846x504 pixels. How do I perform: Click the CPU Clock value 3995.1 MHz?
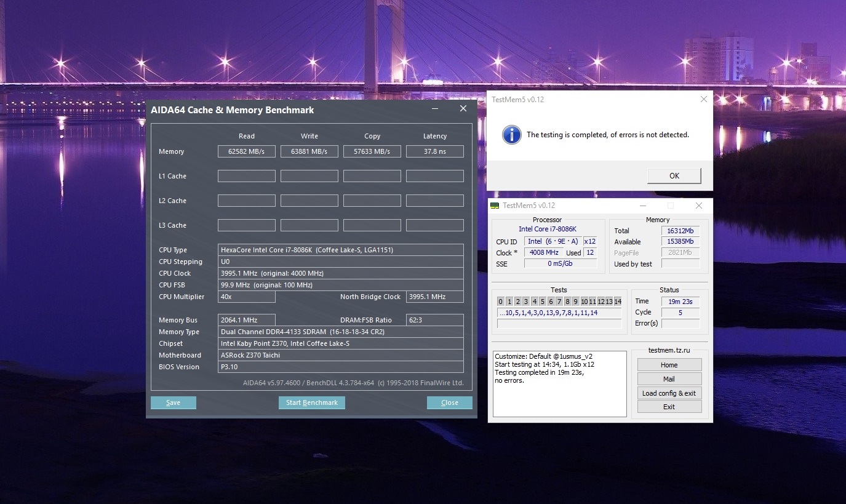(x=341, y=273)
